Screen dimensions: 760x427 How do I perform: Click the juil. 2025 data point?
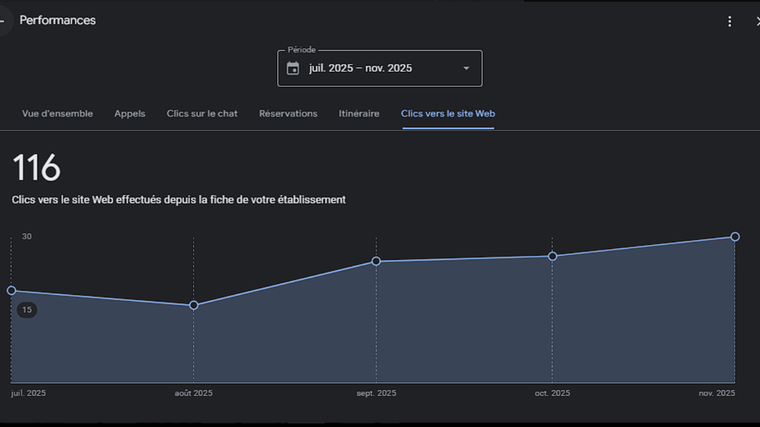(12, 291)
